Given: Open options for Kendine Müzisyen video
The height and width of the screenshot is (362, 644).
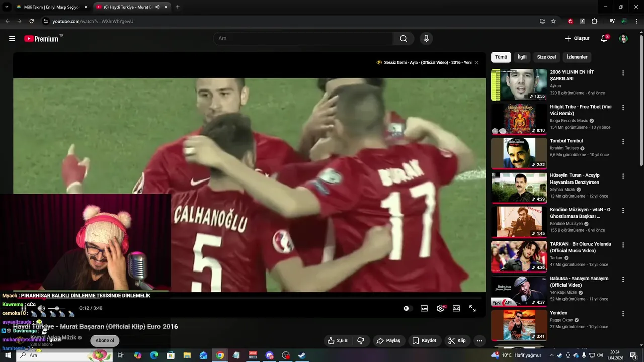Looking at the screenshot, I should point(623,211).
